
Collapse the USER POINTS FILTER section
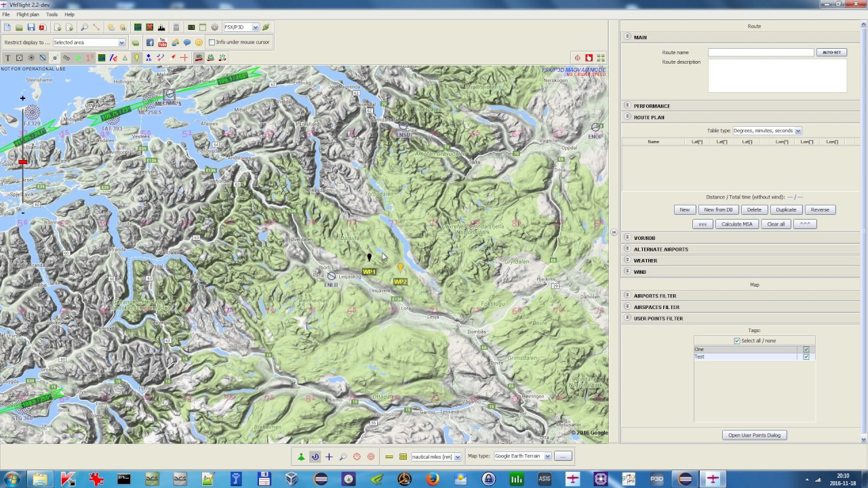[627, 318]
